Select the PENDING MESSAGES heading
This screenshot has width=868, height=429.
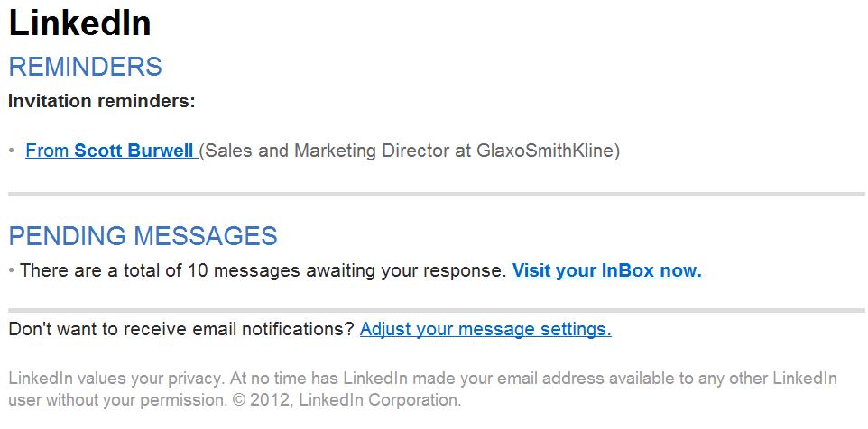143,236
